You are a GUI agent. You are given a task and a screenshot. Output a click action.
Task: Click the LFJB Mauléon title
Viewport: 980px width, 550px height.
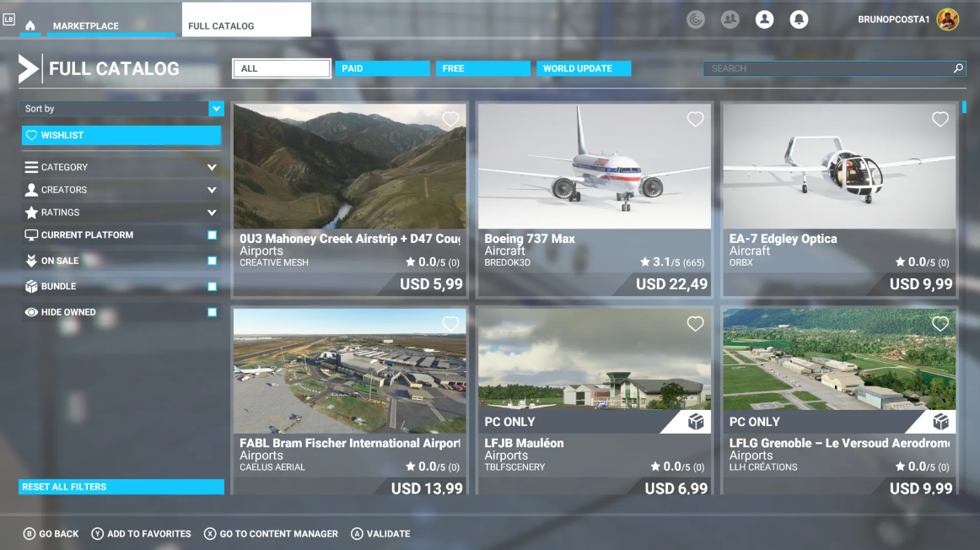524,443
